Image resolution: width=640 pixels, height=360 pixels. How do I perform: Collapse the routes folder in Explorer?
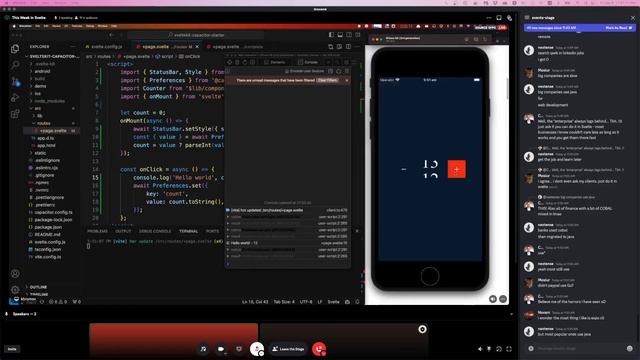(x=43, y=123)
